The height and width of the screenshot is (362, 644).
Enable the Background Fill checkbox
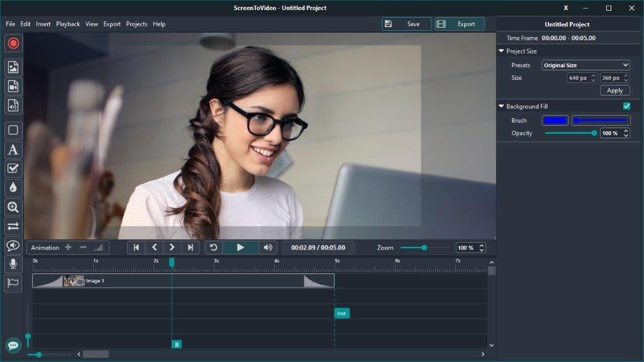click(626, 106)
